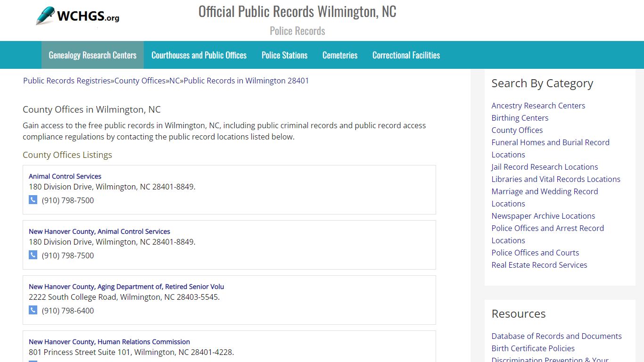The width and height of the screenshot is (644, 362).
Task: Click County Offices Listings heading
Action: (67, 155)
